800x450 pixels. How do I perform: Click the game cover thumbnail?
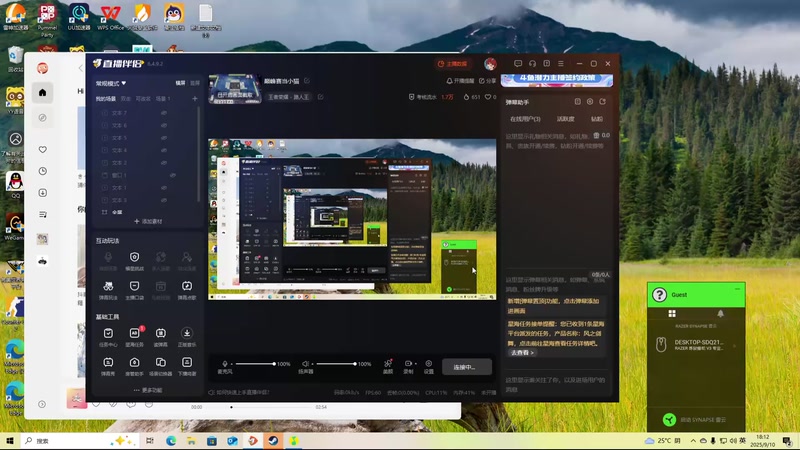[x=235, y=89]
